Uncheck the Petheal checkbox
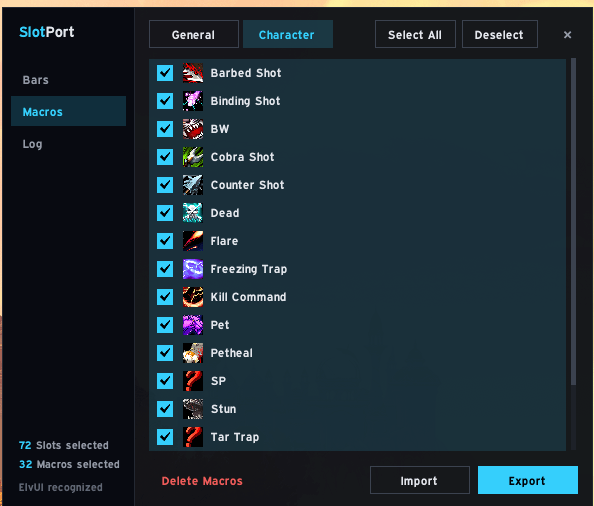This screenshot has height=506, width=594. click(165, 353)
